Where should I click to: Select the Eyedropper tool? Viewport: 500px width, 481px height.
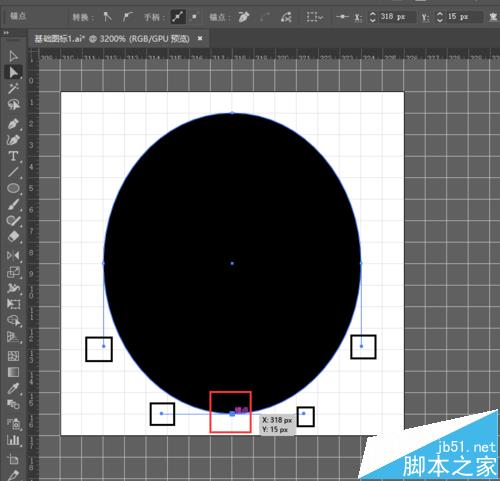tap(13, 388)
